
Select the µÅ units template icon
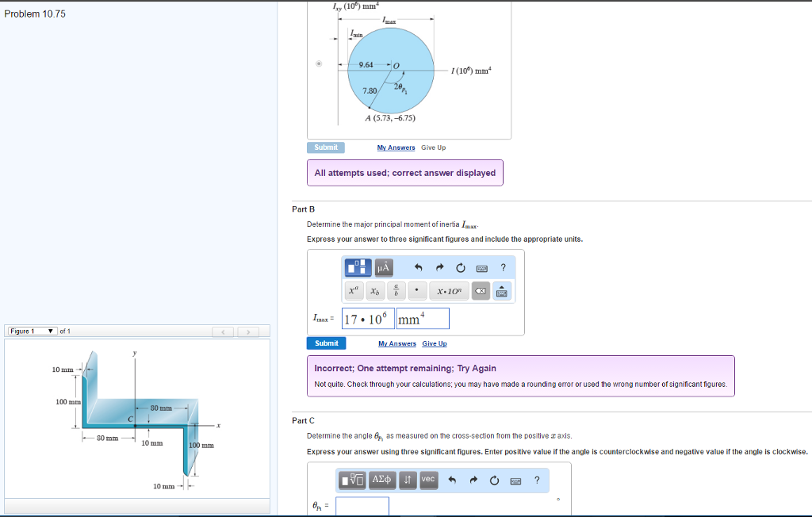(384, 268)
